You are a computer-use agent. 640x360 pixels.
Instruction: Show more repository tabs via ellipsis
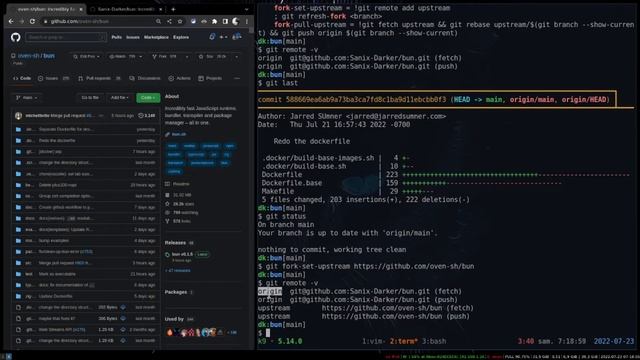click(x=237, y=78)
